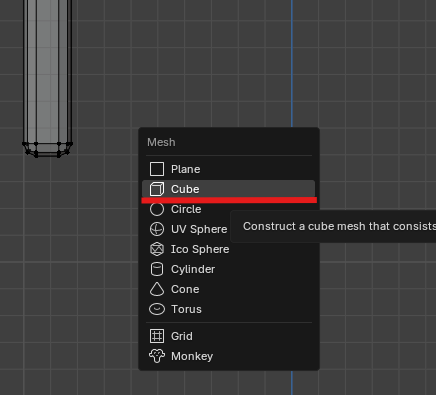
Task: Add a Torus mesh
Action: click(x=228, y=309)
